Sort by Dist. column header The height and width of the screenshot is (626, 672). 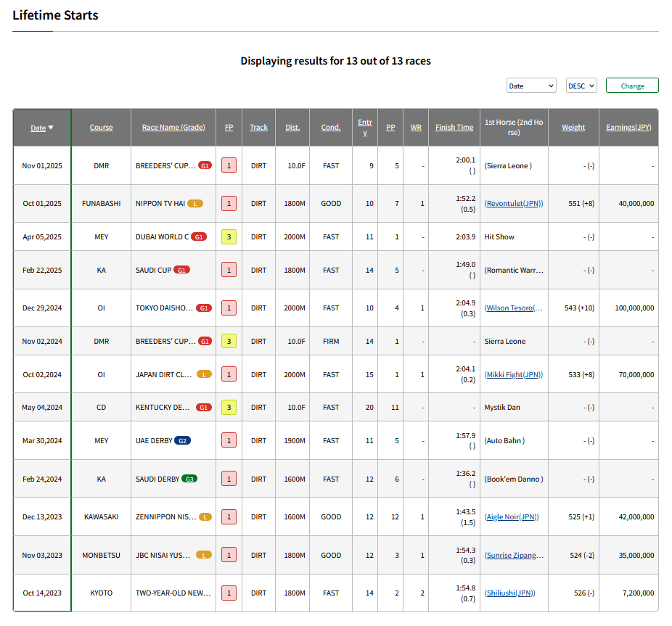tap(292, 127)
